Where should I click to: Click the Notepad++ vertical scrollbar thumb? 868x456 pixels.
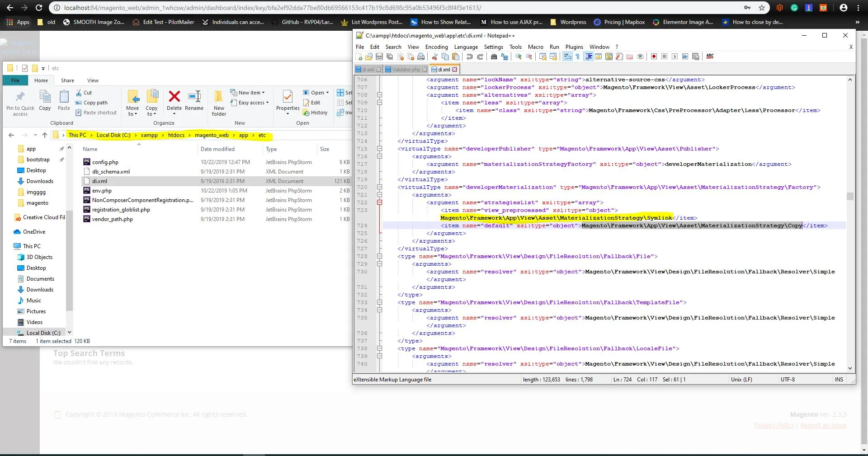coord(850,196)
